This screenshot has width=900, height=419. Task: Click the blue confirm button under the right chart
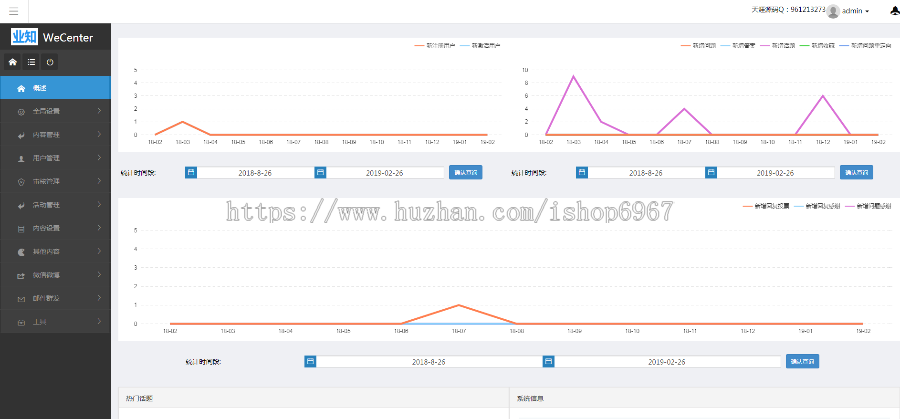(x=856, y=172)
